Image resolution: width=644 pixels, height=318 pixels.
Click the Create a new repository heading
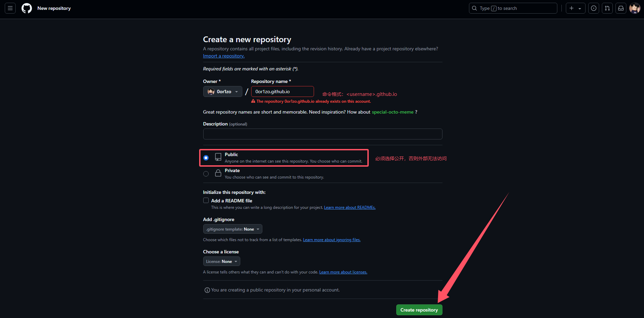[247, 39]
